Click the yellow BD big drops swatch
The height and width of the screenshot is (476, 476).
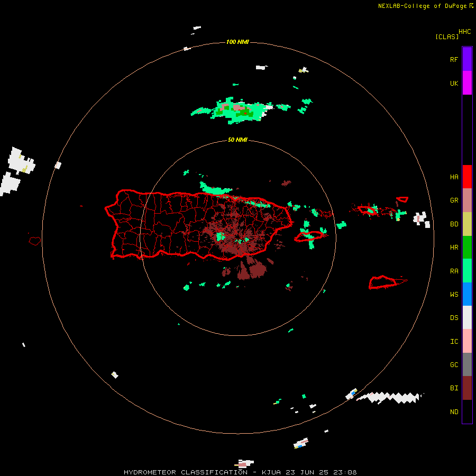click(467, 224)
